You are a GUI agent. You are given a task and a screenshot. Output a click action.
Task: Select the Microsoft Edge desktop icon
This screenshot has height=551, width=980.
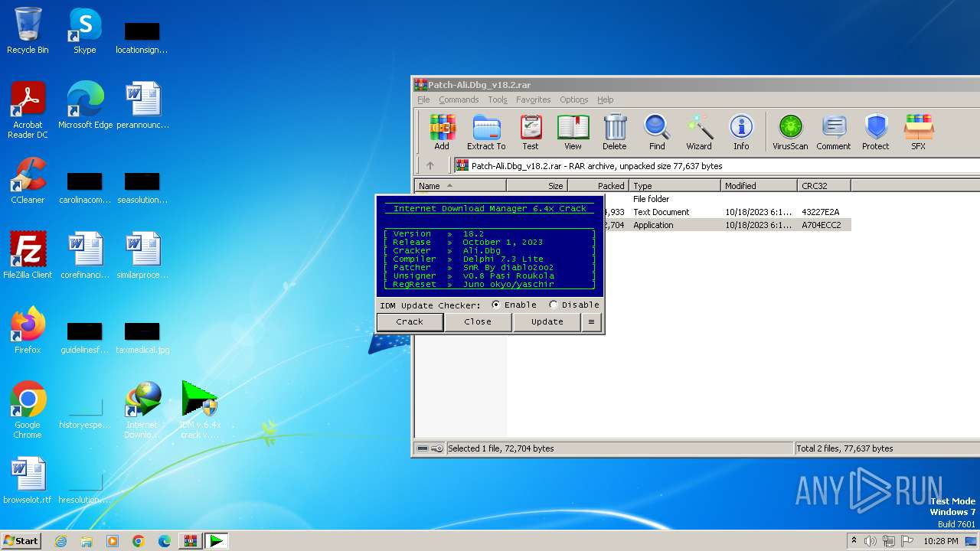85,106
